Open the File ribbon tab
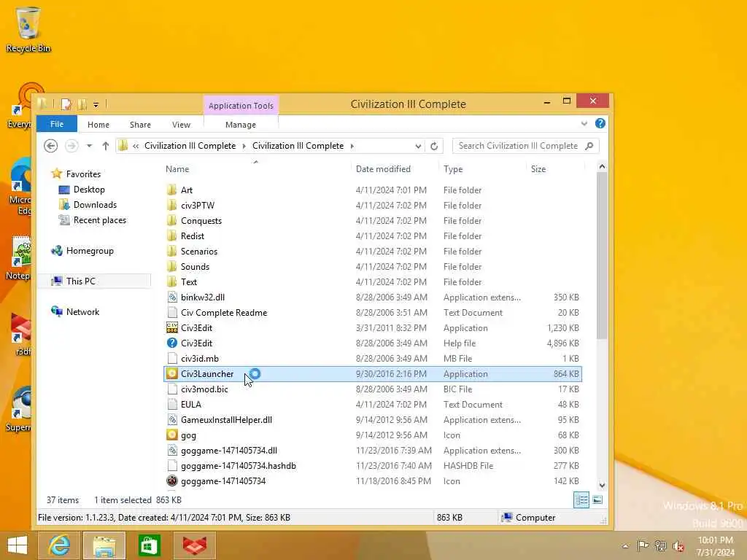The image size is (747, 560). 57,124
